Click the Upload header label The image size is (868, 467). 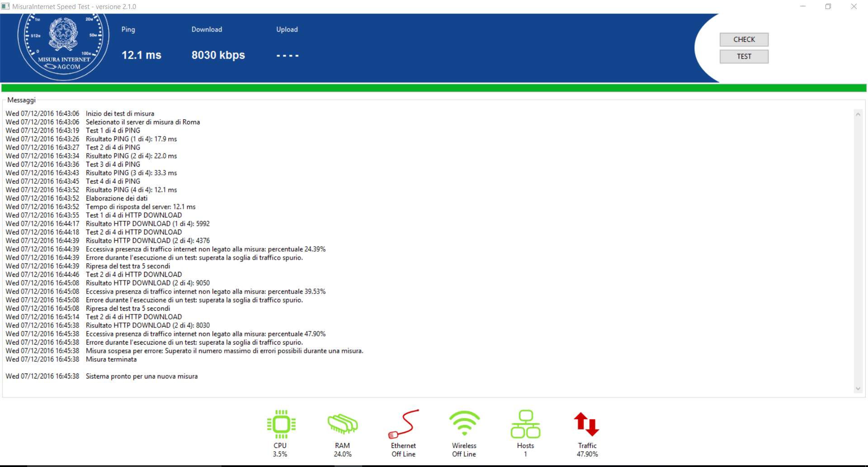click(287, 29)
